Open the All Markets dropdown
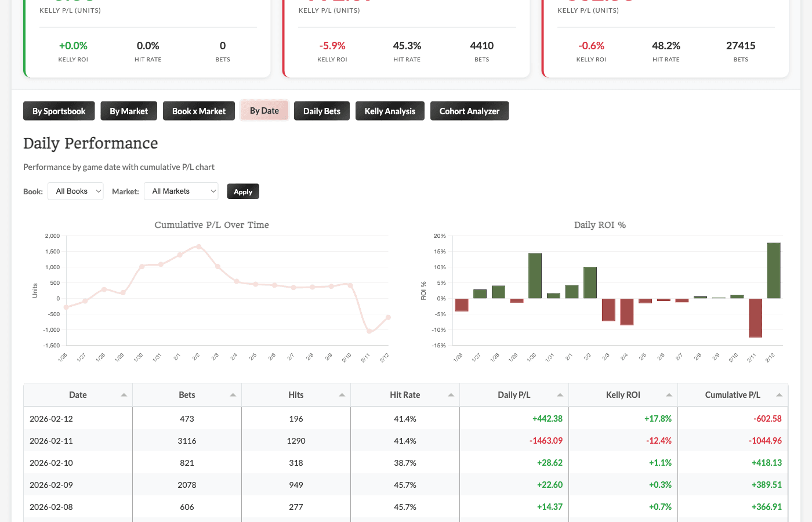Image resolution: width=812 pixels, height=522 pixels. [181, 191]
